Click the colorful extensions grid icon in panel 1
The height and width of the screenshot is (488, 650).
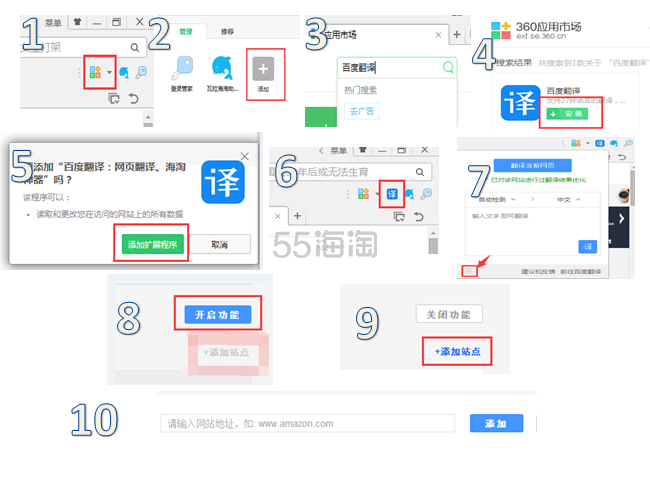point(96,72)
